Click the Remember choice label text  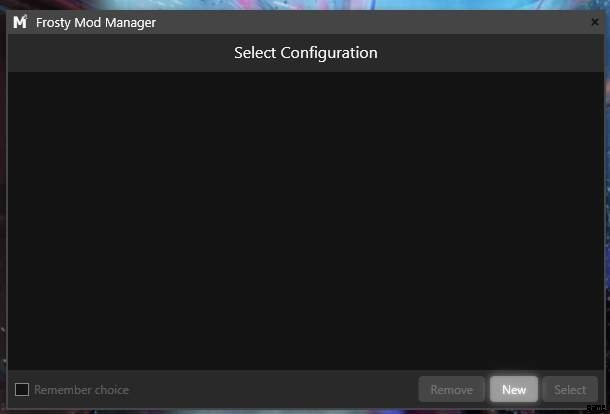[x=81, y=390]
